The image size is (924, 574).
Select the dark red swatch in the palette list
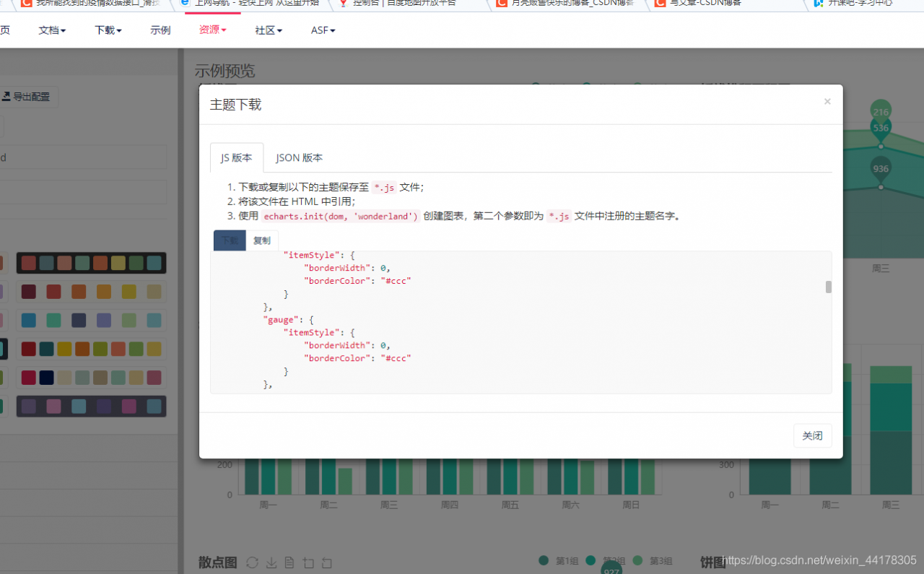27,291
